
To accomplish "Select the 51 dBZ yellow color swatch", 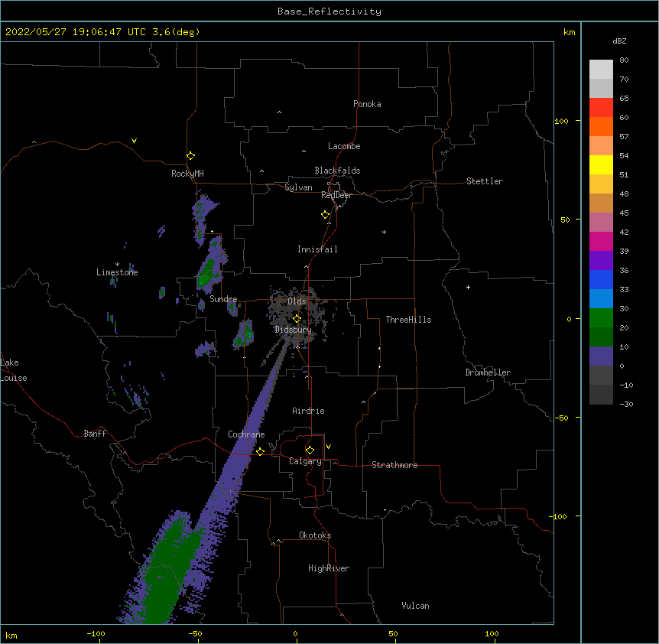I will tap(601, 164).
